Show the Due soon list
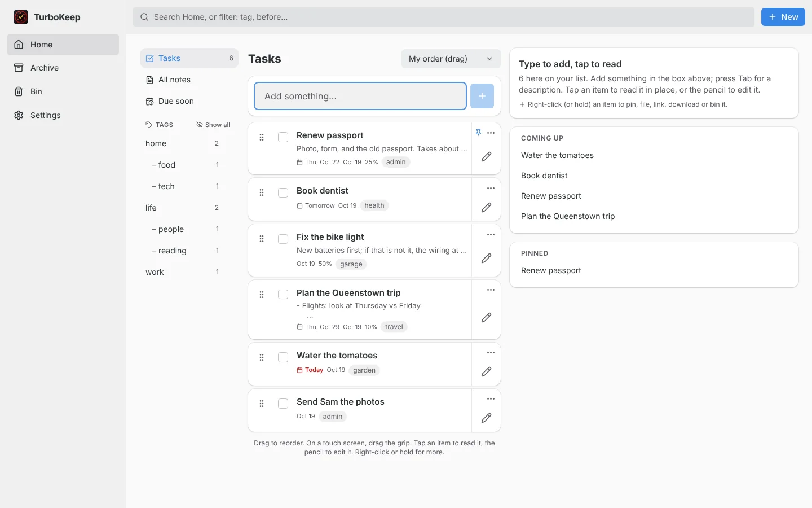 tap(189, 101)
